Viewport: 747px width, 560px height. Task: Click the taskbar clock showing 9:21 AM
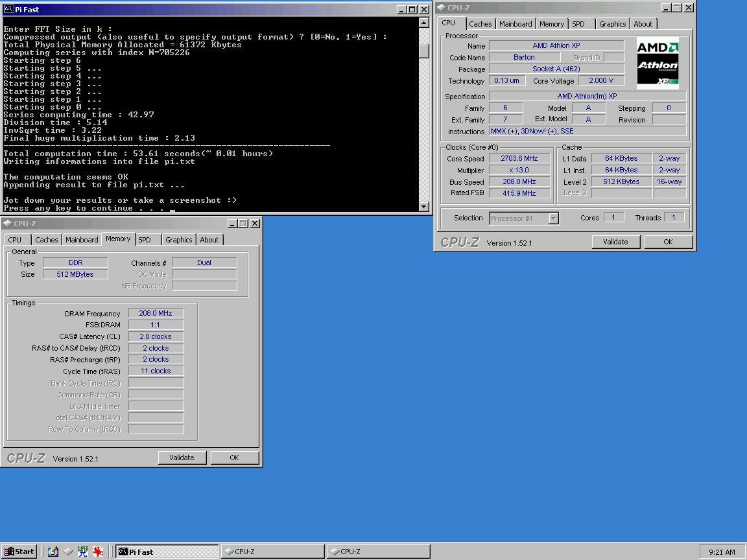pos(722,552)
